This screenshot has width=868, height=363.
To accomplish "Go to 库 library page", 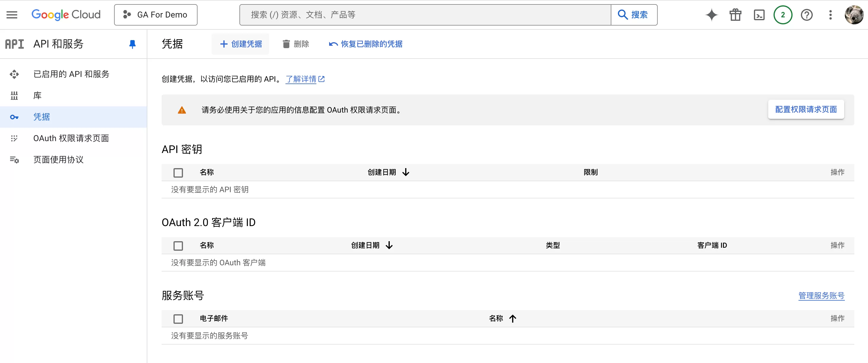I will click(37, 96).
